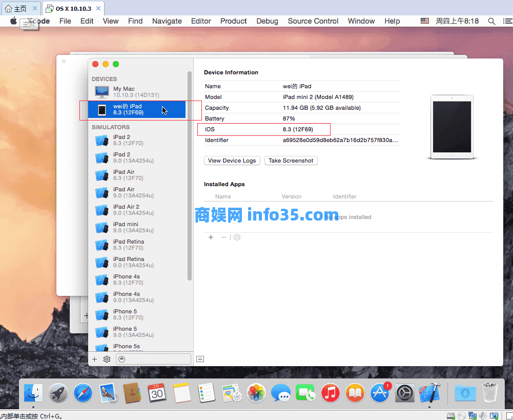Select iPhone 4s 9.0 (13A4254u) simulator
Screen dimensions: 513x420
point(137,297)
